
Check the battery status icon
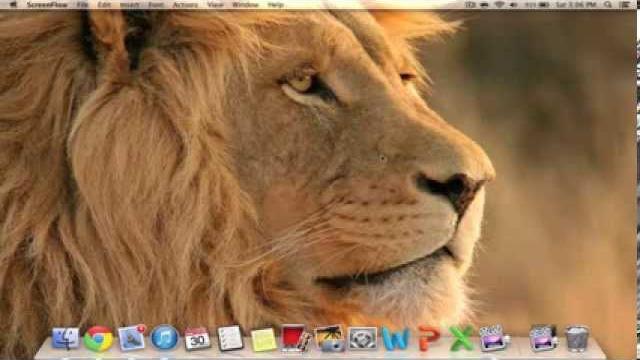543,5
